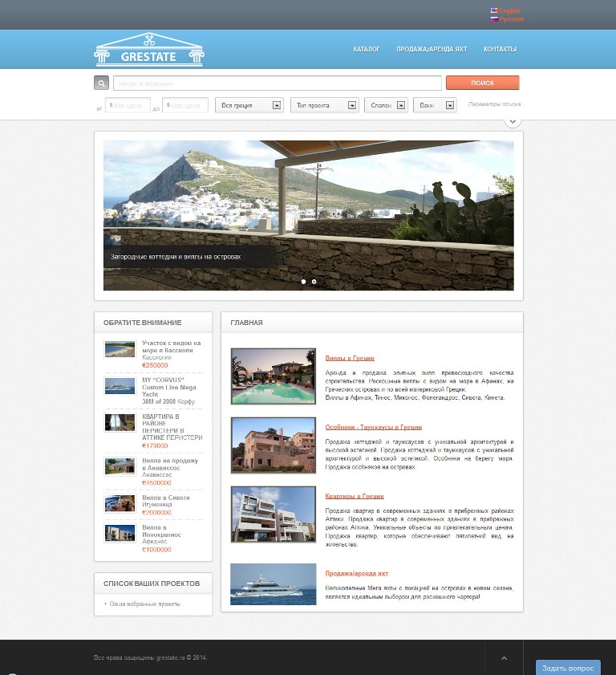
Task: Select the first slider dot
Action: tap(304, 282)
